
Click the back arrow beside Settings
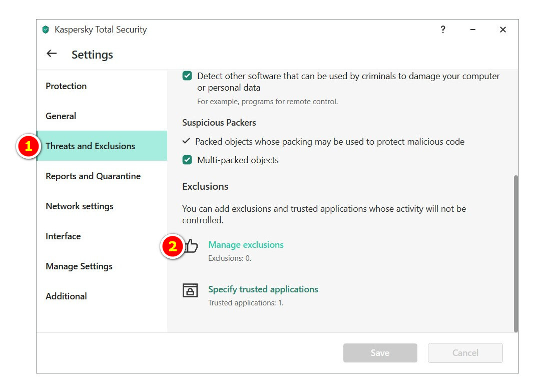[51, 54]
